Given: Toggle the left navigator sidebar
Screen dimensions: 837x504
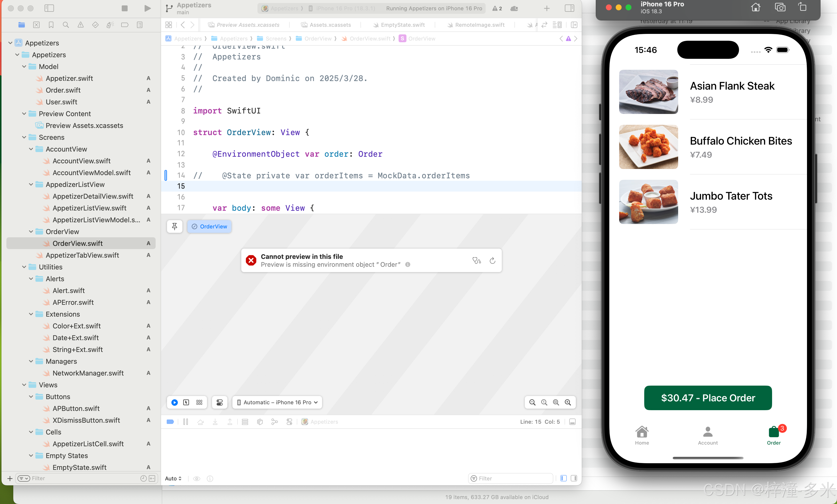Looking at the screenshot, I should pyautogui.click(x=49, y=8).
